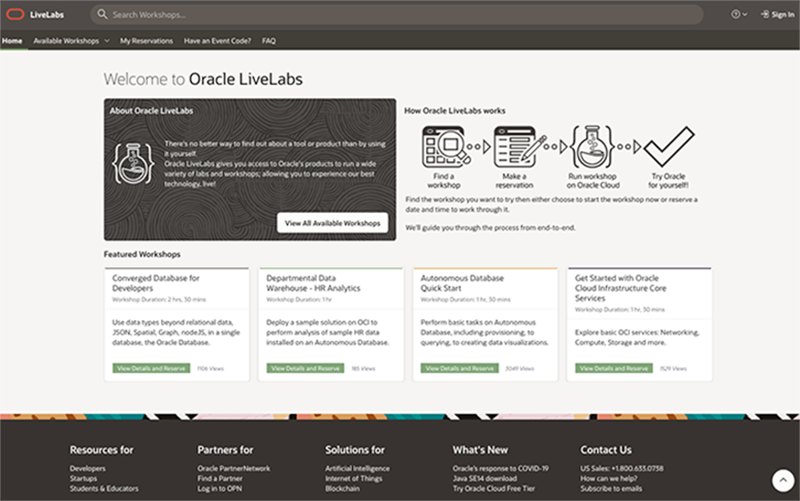Open Oracle's response to COVID-19
800x501 pixels.
click(x=501, y=468)
